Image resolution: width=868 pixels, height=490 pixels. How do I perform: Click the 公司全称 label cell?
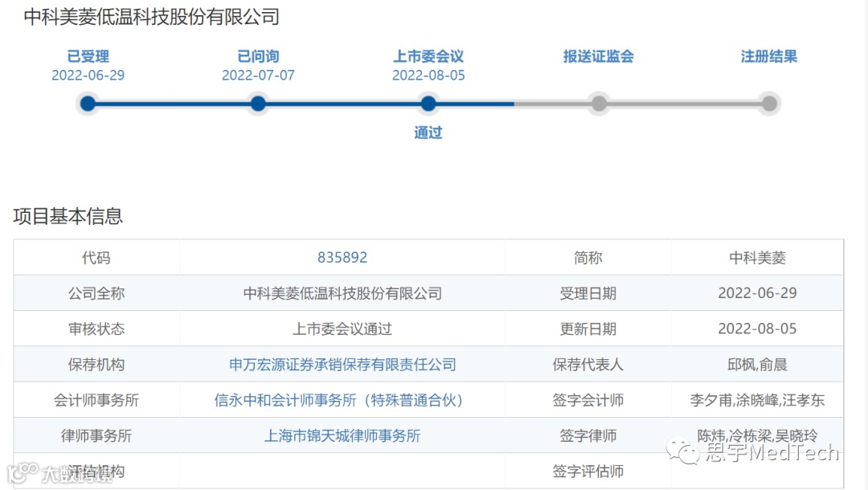96,293
